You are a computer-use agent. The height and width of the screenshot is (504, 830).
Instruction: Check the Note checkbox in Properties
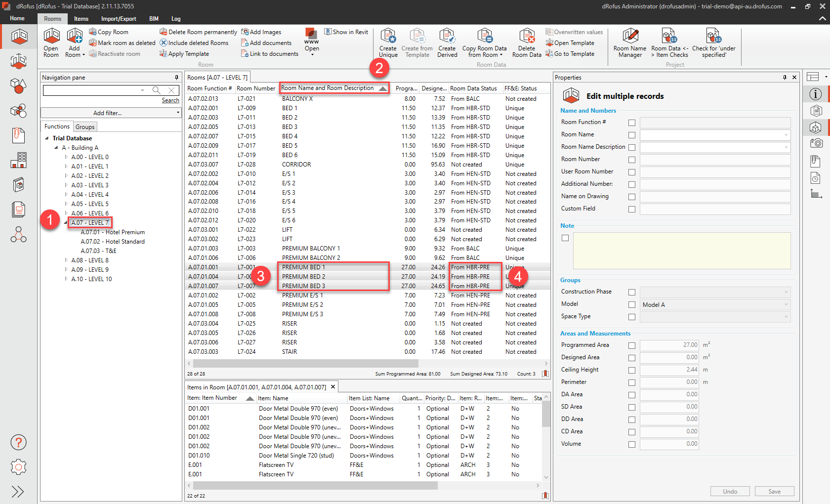(565, 238)
